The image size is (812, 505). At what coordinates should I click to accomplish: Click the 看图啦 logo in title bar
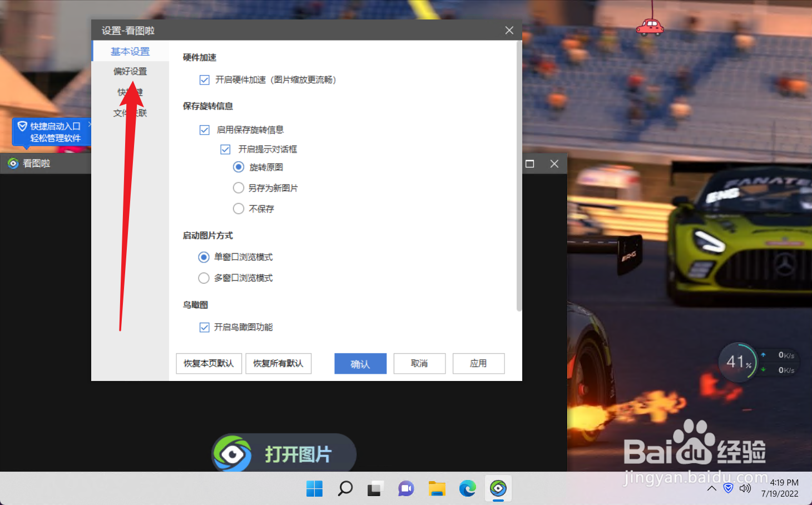[x=13, y=164]
